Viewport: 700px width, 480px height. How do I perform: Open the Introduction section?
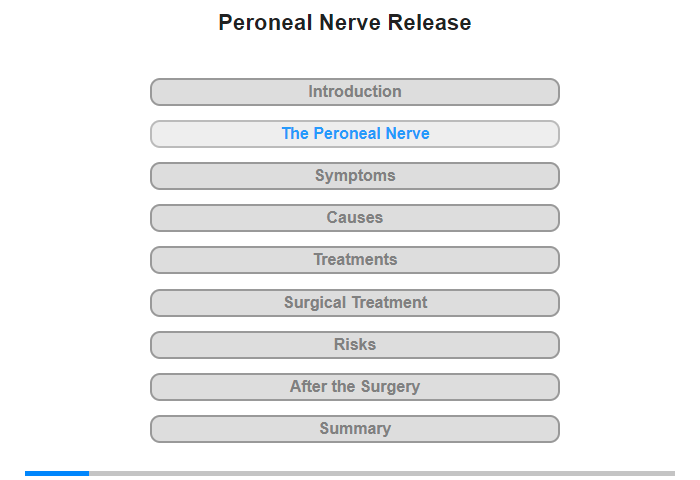click(354, 92)
